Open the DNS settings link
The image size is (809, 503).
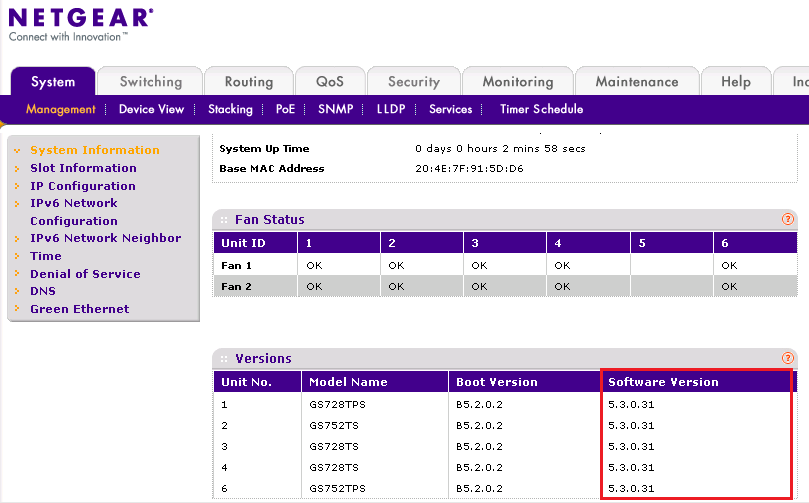pos(43,291)
